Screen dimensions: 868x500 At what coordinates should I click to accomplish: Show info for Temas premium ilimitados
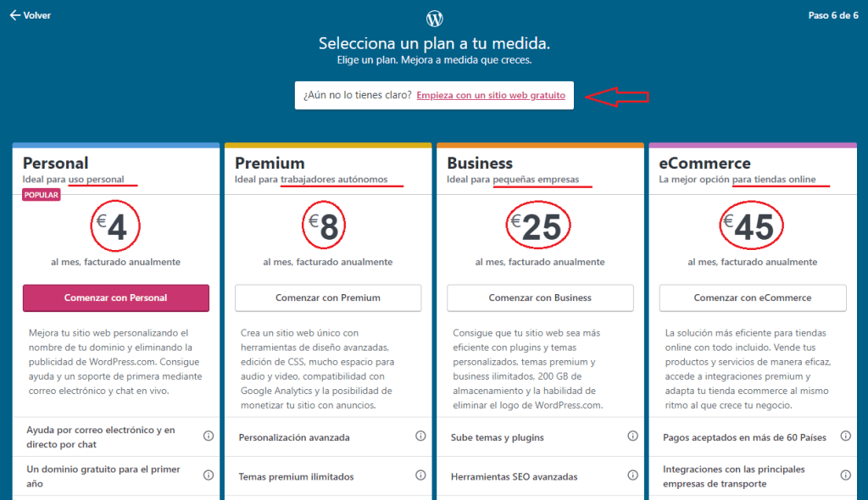(420, 475)
